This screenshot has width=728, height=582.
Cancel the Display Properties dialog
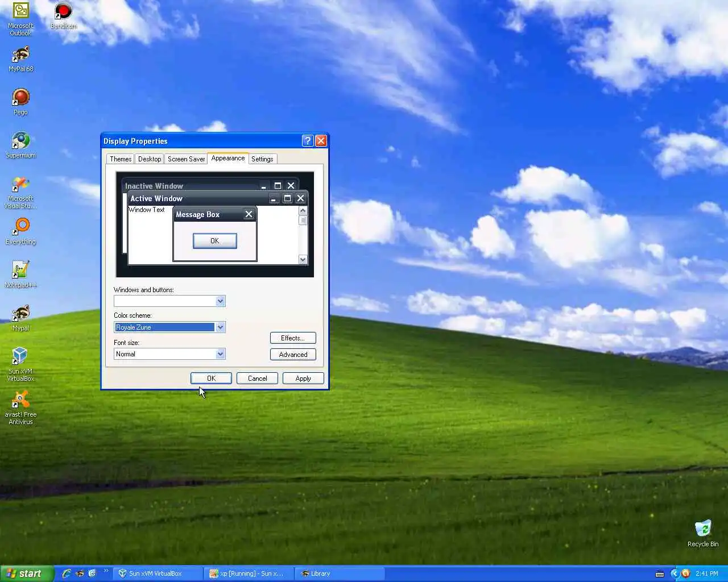257,379
